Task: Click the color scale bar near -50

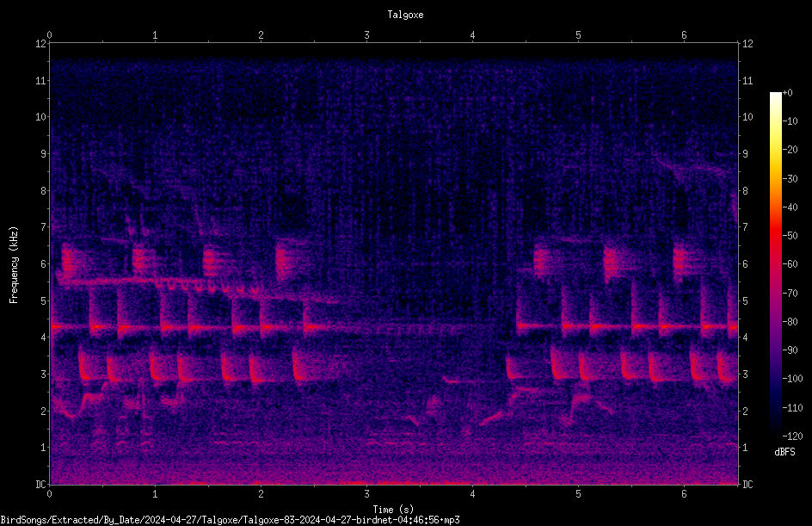Action: click(x=775, y=236)
